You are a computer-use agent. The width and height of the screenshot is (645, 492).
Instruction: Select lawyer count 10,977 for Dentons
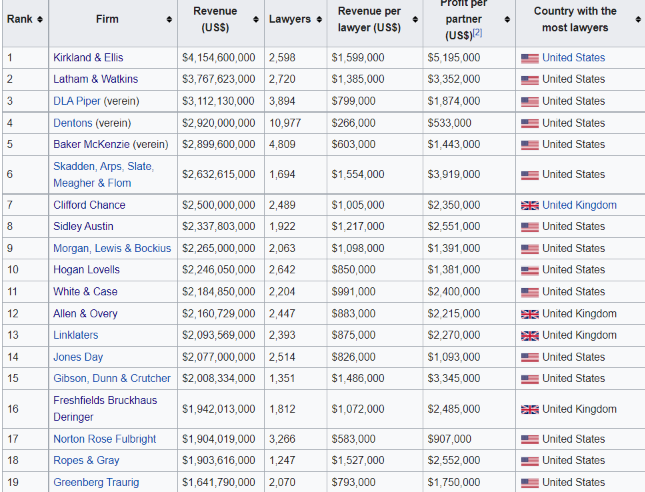[285, 123]
